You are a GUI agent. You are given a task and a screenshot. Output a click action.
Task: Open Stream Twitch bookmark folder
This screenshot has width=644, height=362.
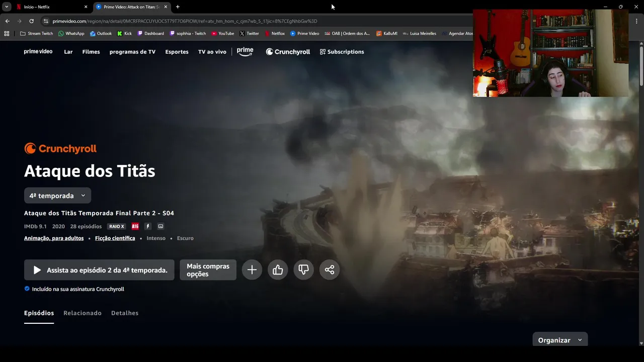pos(36,34)
